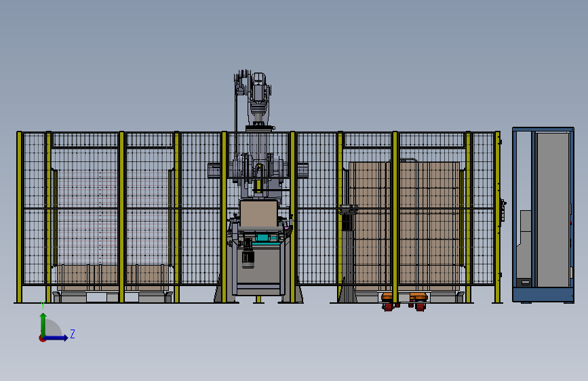Select the single cardboard box on center conveyor
The width and height of the screenshot is (588, 381).
[259, 214]
